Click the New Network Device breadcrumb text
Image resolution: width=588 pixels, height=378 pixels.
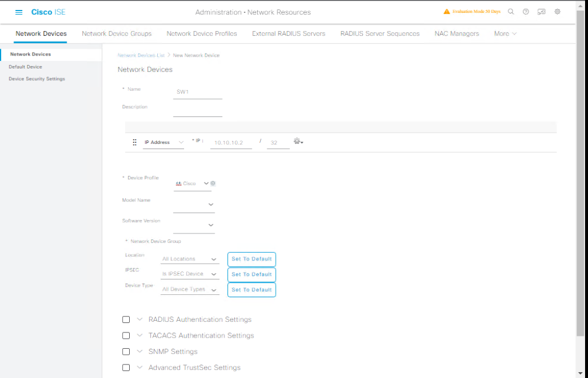coord(196,55)
